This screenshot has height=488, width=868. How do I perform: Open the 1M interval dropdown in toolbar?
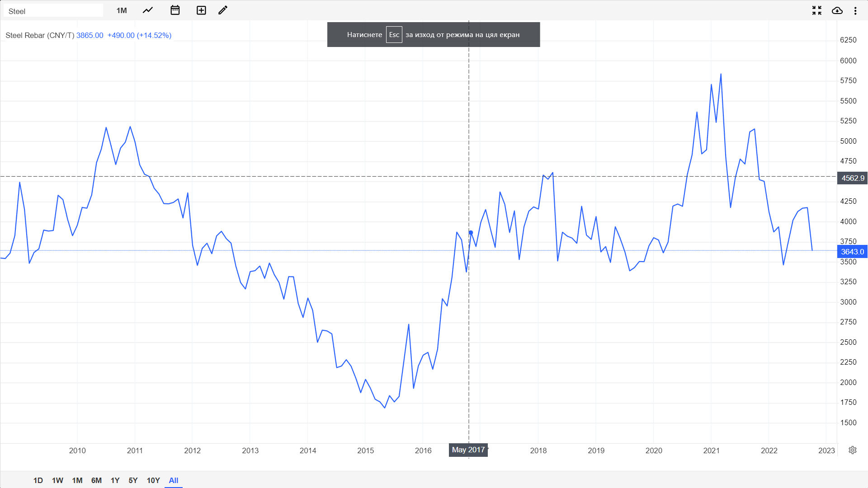coord(122,10)
